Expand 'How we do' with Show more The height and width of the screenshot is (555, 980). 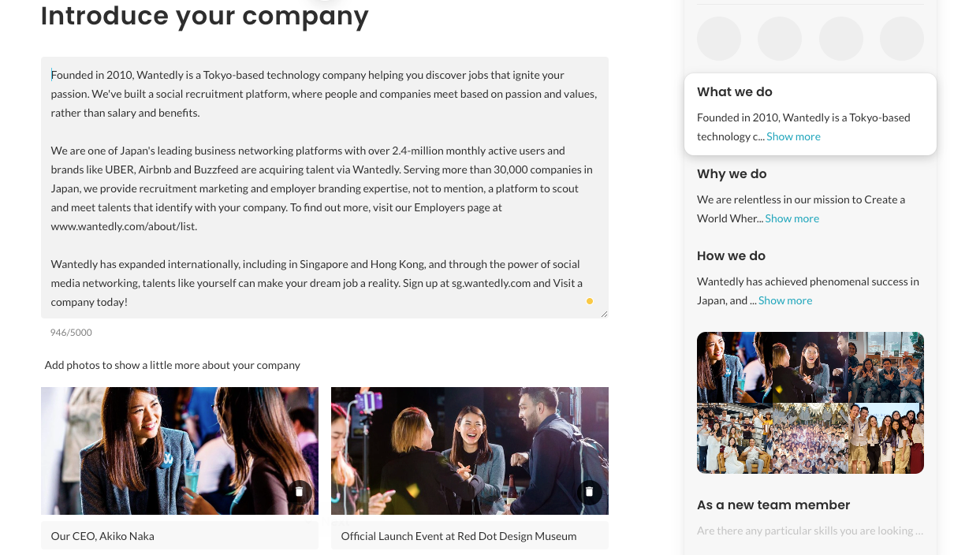pyautogui.click(x=785, y=300)
